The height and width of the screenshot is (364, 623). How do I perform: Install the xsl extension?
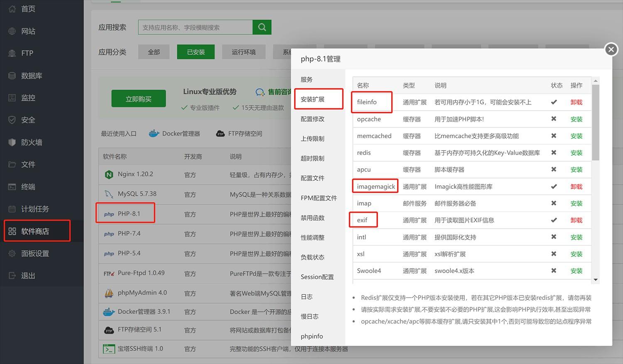576,254
